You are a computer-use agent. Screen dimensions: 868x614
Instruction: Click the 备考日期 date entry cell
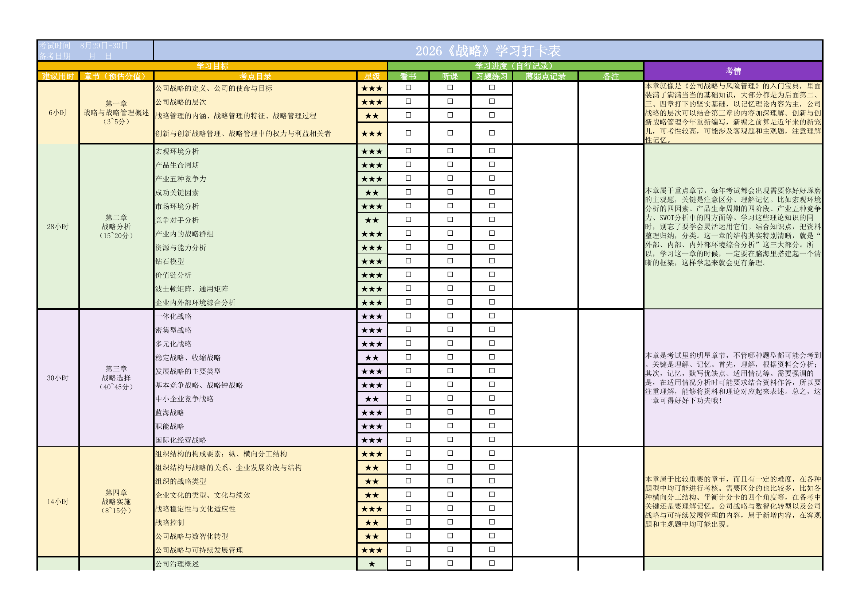coord(95,56)
